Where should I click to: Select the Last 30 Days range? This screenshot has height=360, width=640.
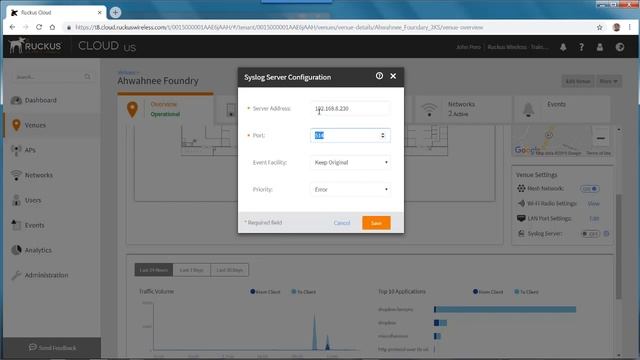tap(229, 270)
